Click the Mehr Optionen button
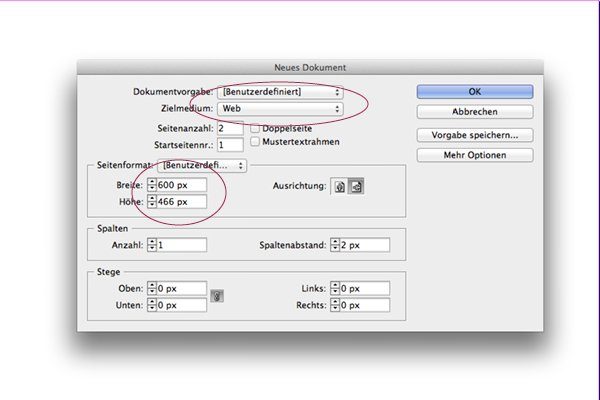The height and width of the screenshot is (400, 600). pyautogui.click(x=475, y=155)
